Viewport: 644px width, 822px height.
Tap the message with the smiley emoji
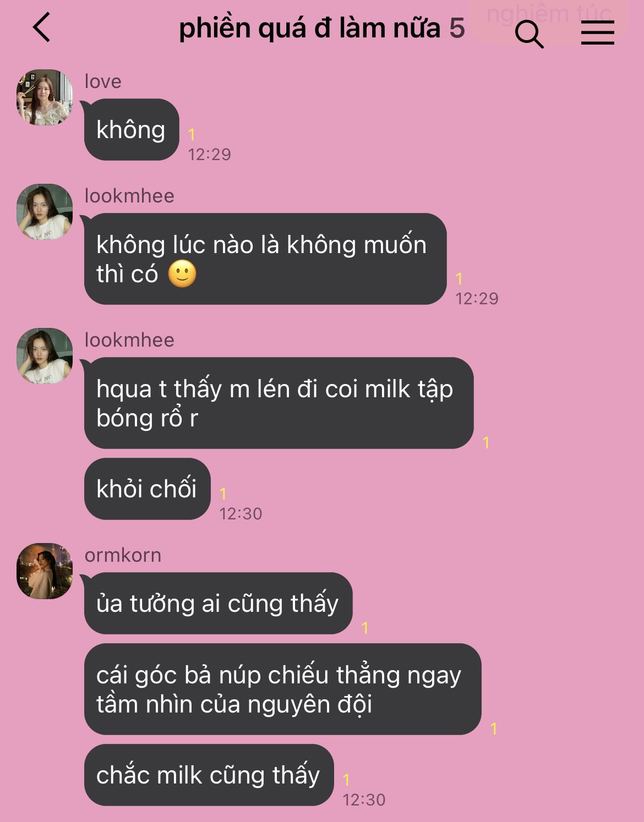coord(265,259)
